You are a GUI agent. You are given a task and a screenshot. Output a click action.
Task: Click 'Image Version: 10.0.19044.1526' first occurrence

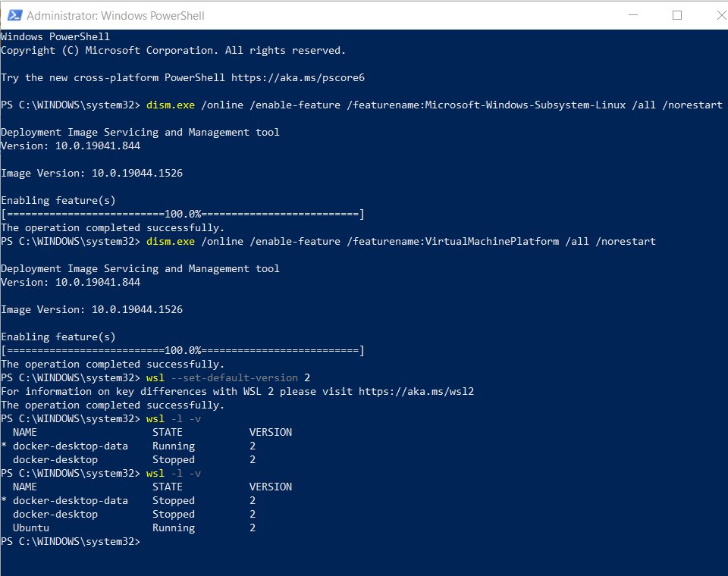[92, 173]
